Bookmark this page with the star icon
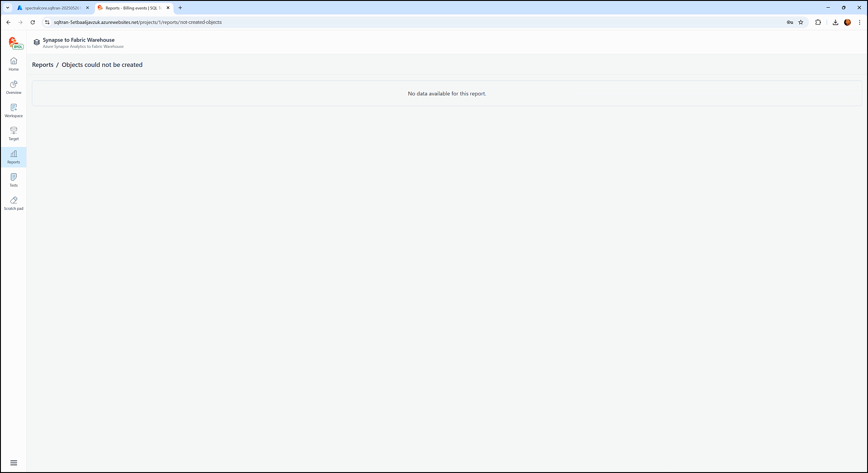Viewport: 868px width, 473px height. 801,22
